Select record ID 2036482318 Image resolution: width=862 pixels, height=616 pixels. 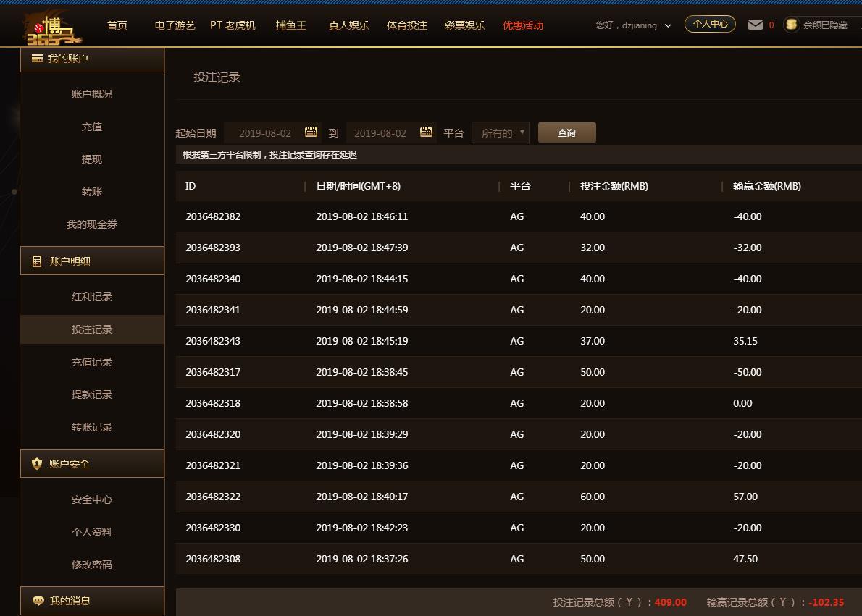coord(213,403)
